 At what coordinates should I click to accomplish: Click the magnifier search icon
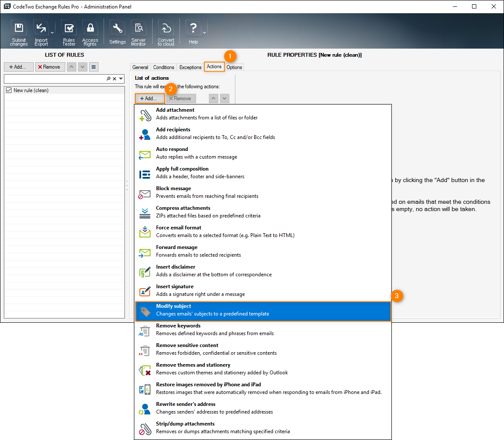tap(109, 78)
